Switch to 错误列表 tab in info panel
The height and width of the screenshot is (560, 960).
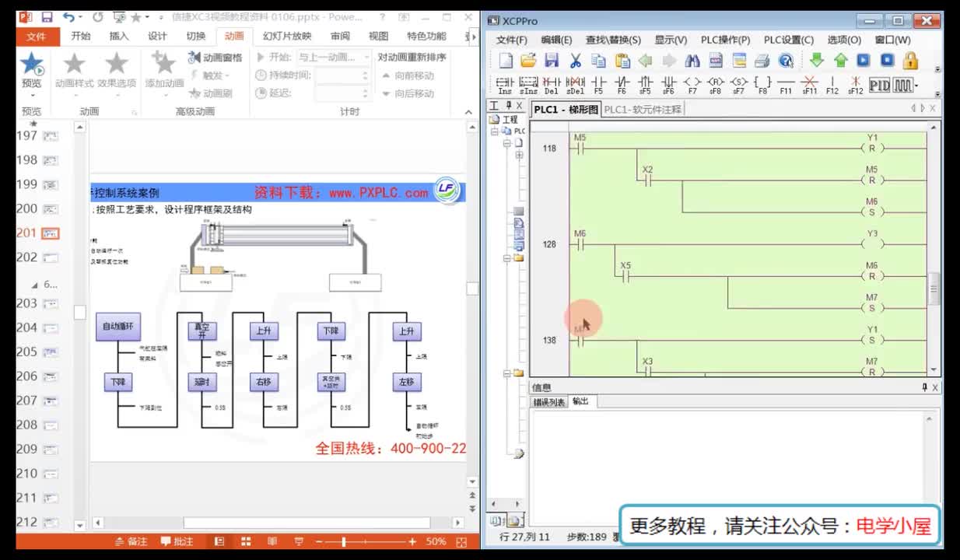pyautogui.click(x=549, y=402)
